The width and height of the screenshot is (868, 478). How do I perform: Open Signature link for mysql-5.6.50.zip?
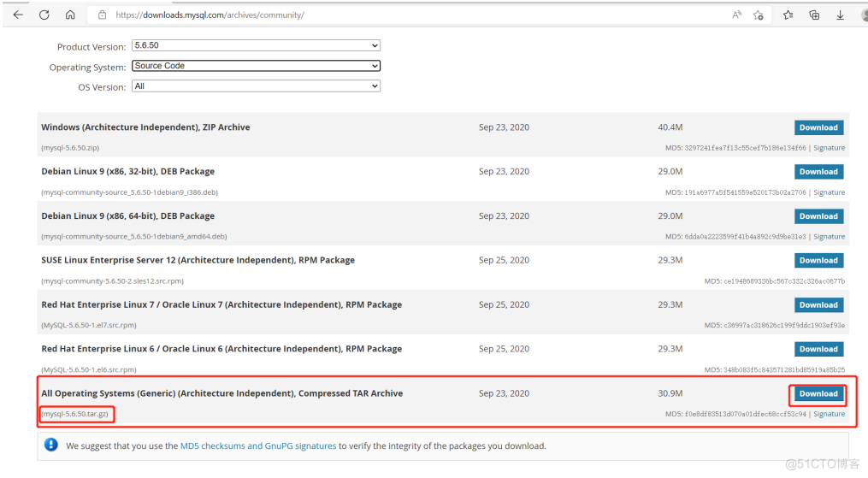[x=829, y=148]
